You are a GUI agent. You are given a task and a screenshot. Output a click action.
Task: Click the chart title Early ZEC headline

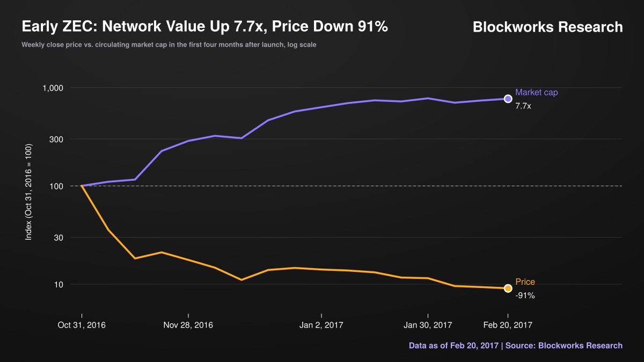(x=204, y=27)
